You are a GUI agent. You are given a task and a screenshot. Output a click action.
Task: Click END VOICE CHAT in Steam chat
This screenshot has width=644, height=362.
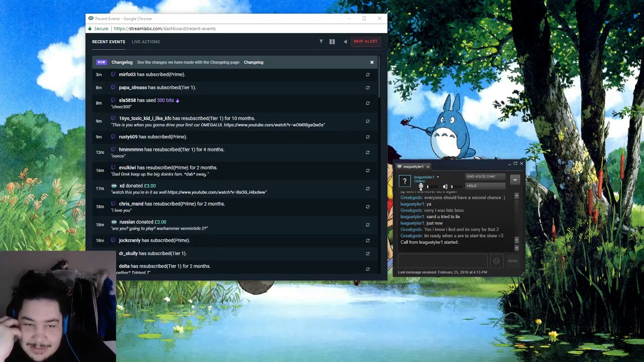(485, 176)
